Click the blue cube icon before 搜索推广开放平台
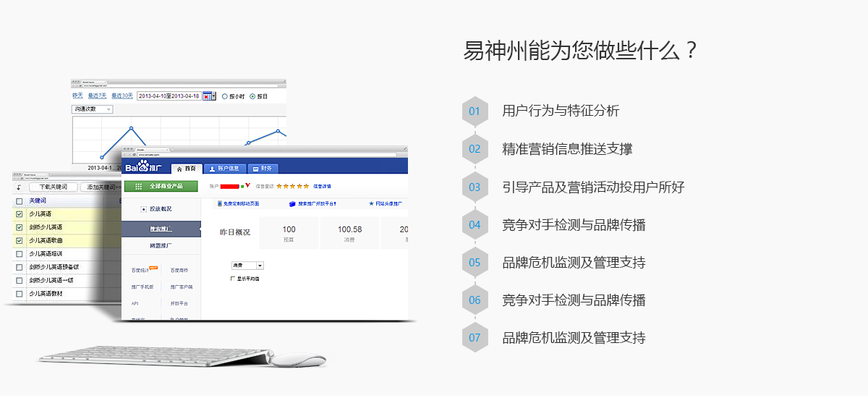The height and width of the screenshot is (398, 868). coord(292,204)
